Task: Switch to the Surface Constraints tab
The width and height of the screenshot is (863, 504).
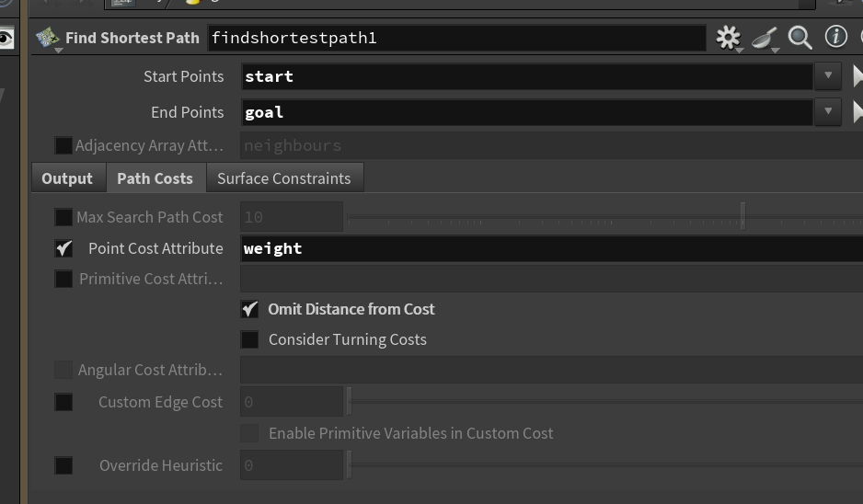Action: 284,178
